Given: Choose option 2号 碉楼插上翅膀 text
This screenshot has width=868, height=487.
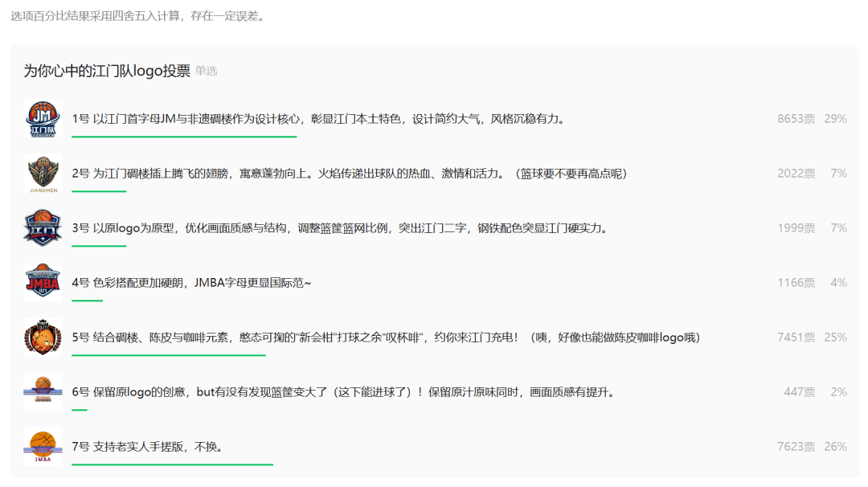Looking at the screenshot, I should 349,174.
